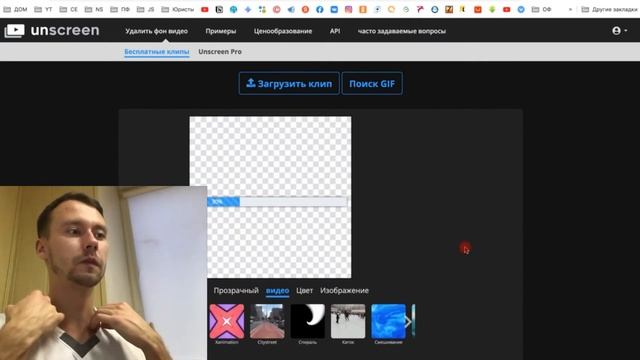Open the СЕ bookmarks folder
The image size is (640, 360).
click(x=69, y=9)
